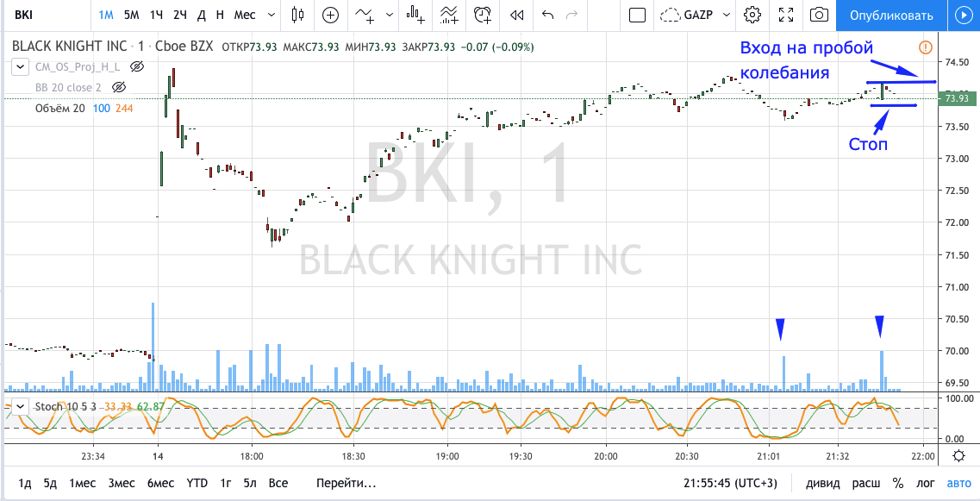
Task: Toggle расш extended hours session
Action: (x=867, y=484)
